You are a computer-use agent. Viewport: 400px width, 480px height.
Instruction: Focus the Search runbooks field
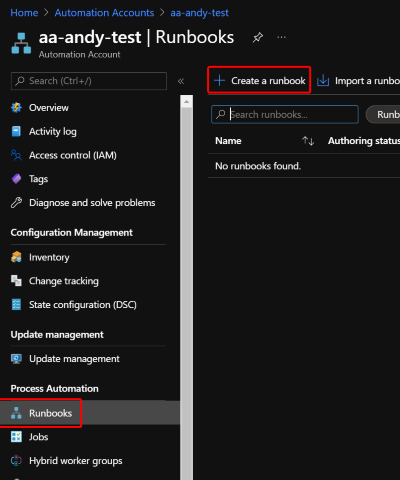click(285, 114)
